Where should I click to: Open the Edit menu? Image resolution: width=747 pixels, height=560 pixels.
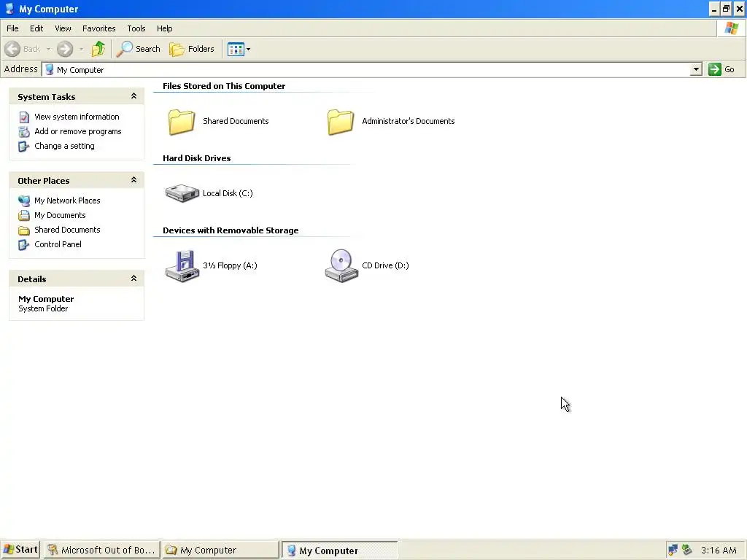coord(36,28)
